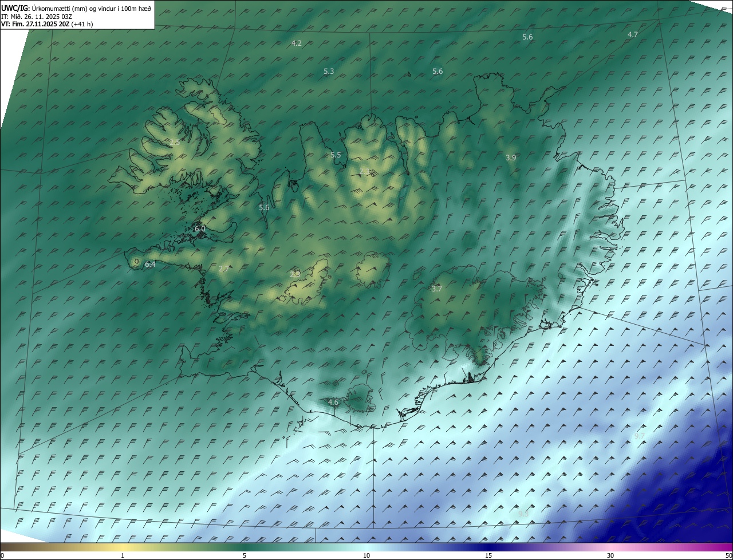This screenshot has width=733, height=560.
Task: Click the 3.7 value on Vatnajökull
Action: click(436, 289)
